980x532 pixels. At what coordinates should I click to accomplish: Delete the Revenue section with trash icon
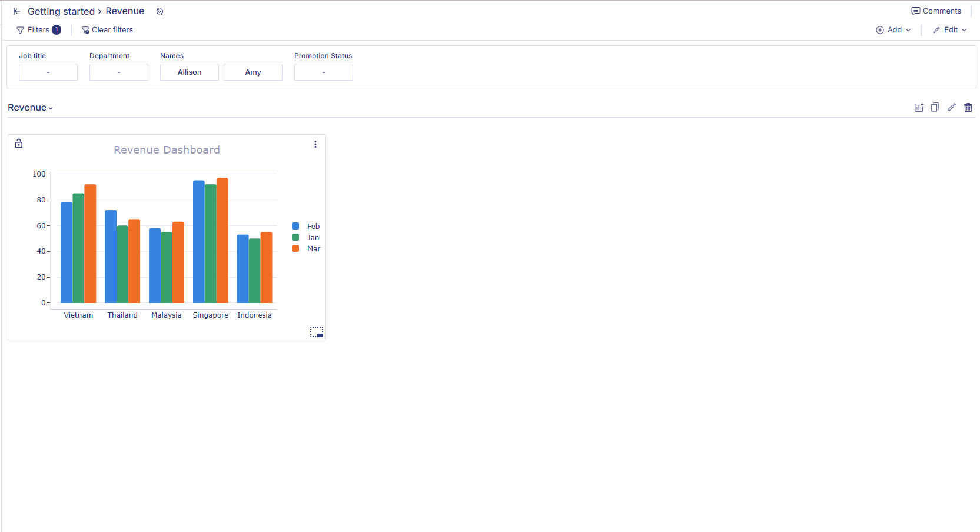coord(968,107)
